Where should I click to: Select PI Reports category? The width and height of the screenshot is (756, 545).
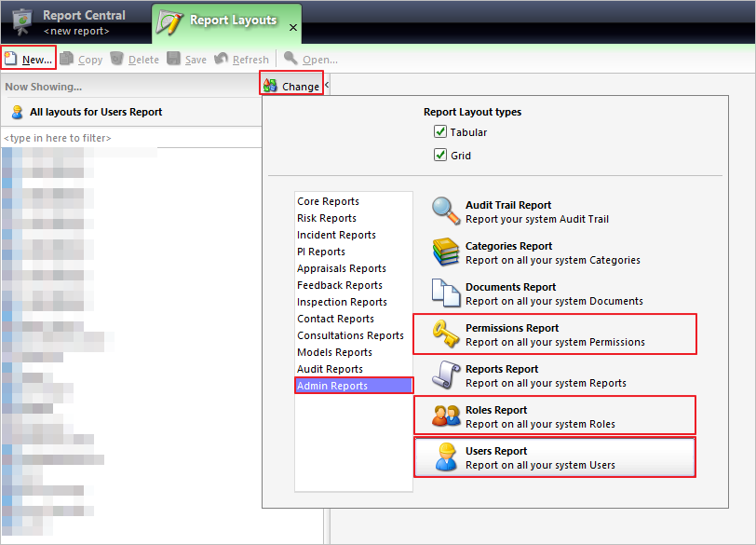point(321,252)
